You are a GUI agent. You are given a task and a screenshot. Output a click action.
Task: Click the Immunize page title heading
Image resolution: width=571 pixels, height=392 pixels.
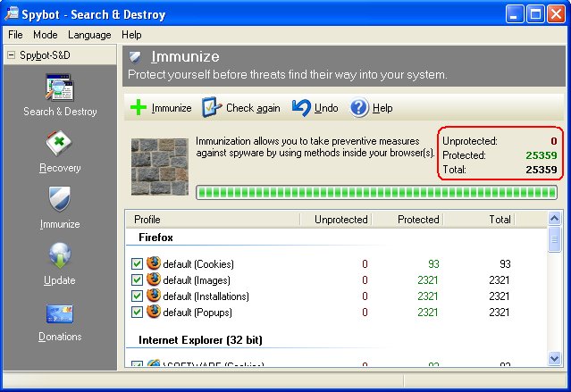(185, 57)
